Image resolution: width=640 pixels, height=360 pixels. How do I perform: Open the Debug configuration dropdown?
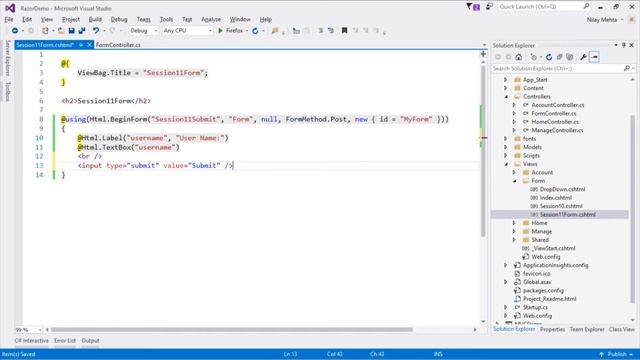[x=143, y=31]
